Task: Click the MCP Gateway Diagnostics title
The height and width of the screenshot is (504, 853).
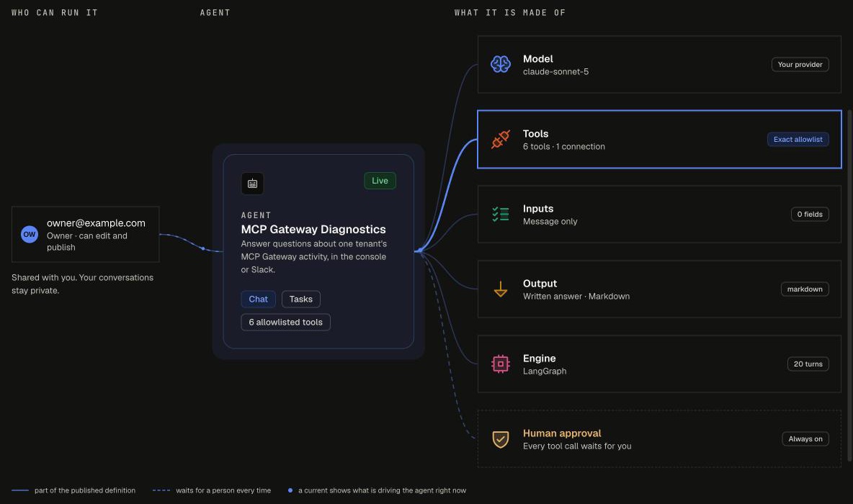Action: (313, 230)
